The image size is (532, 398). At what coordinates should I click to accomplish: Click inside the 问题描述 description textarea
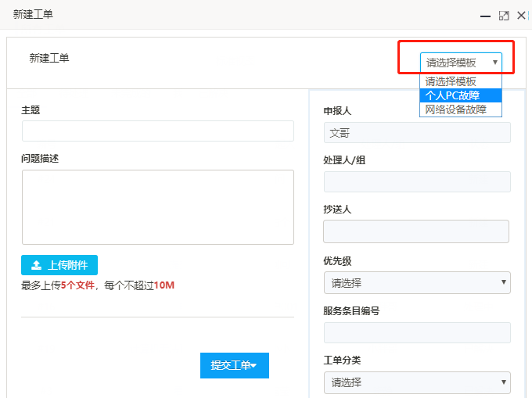[x=157, y=207]
